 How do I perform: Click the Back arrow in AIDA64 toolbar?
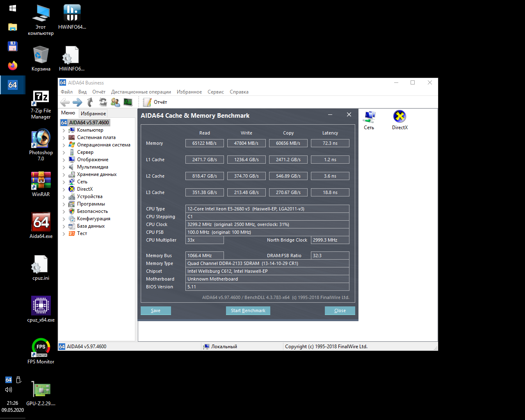pyautogui.click(x=65, y=102)
